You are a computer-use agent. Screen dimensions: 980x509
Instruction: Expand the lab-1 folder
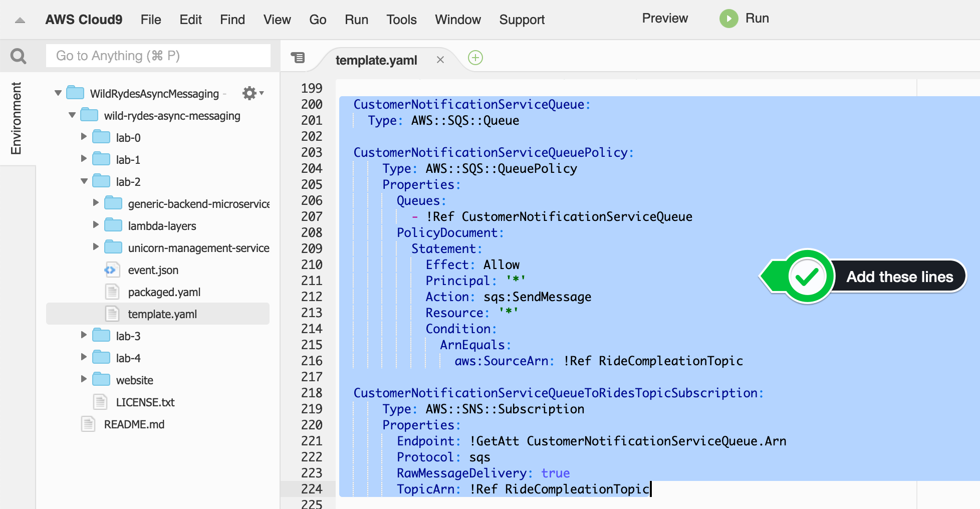click(x=84, y=159)
